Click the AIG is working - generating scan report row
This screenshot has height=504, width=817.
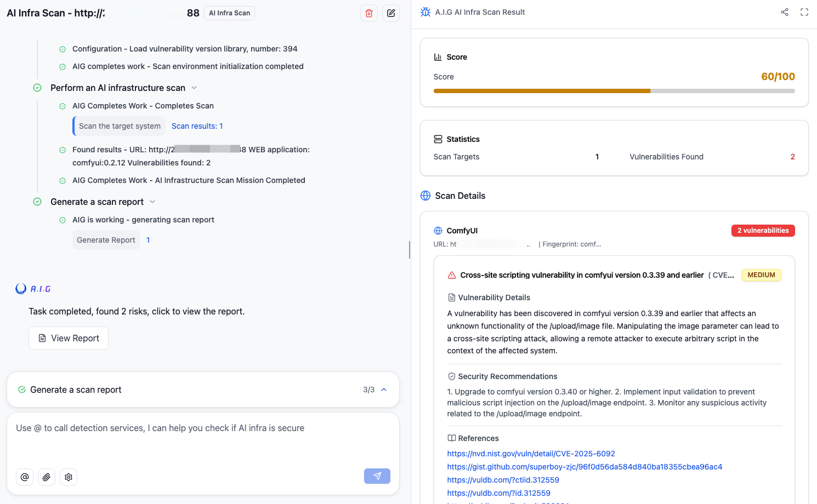coord(143,220)
